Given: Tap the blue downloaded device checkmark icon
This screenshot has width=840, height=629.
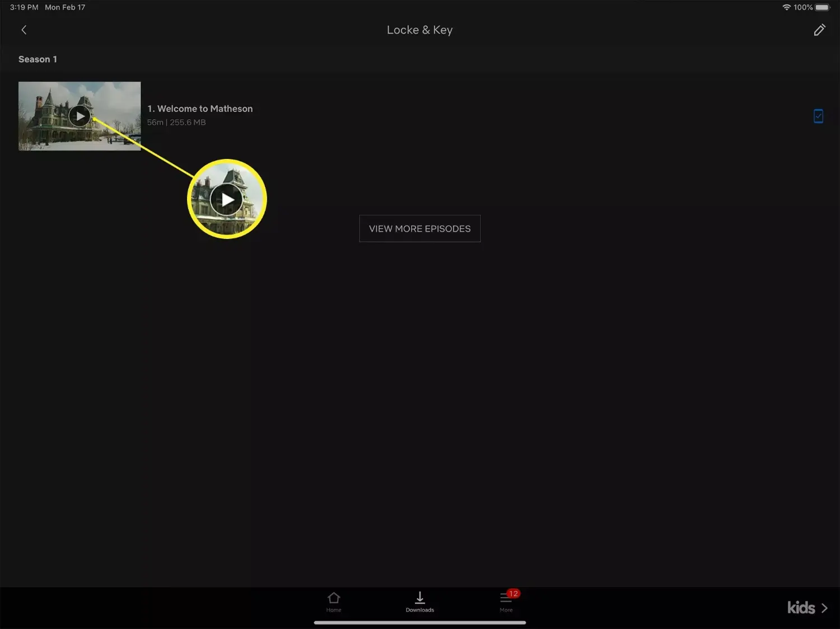Looking at the screenshot, I should (x=818, y=116).
